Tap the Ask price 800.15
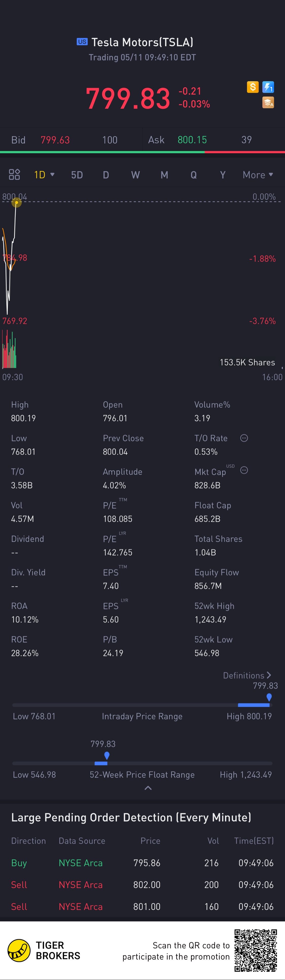285x980 pixels. pyautogui.click(x=192, y=140)
